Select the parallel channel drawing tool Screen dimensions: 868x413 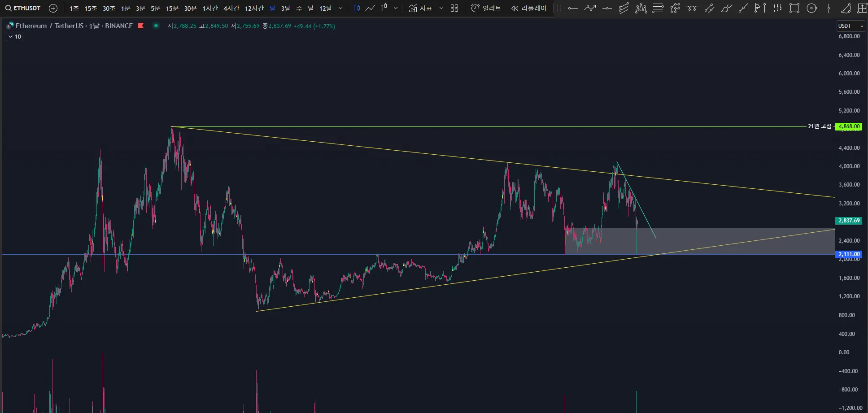[624, 8]
